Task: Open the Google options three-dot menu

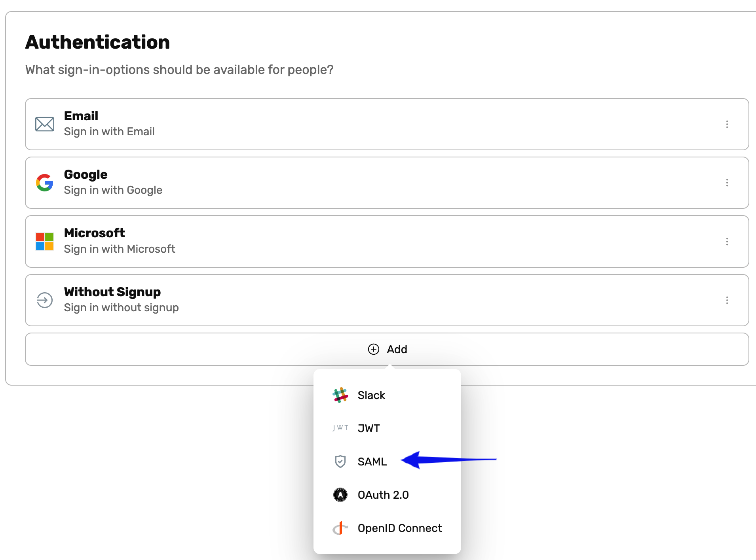Action: (x=727, y=183)
